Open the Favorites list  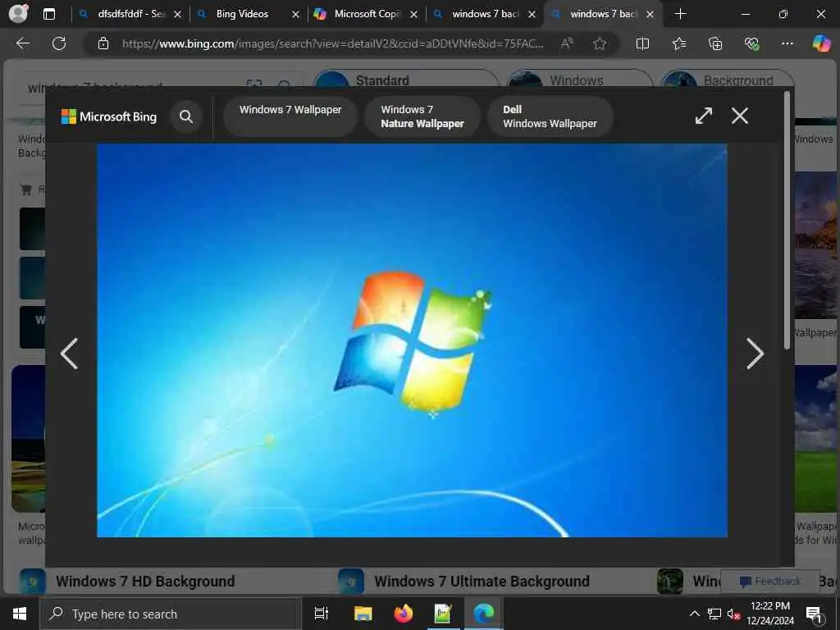coord(678,43)
